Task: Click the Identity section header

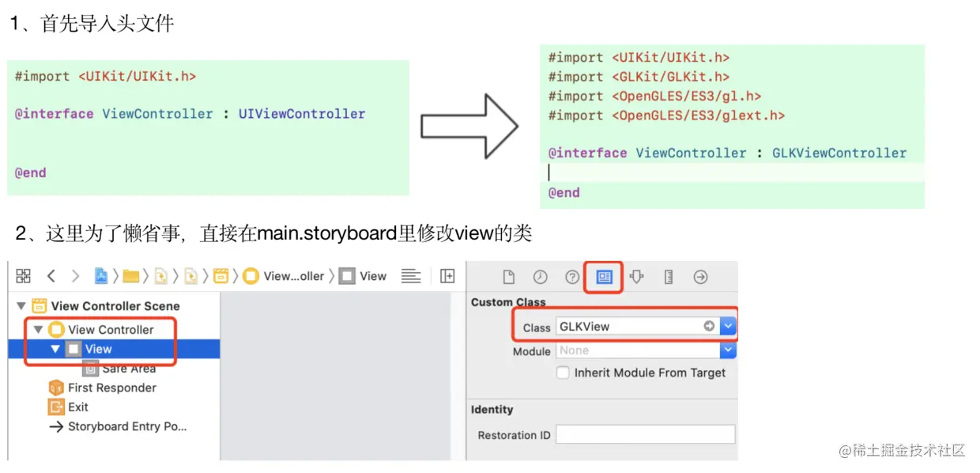Action: [492, 410]
